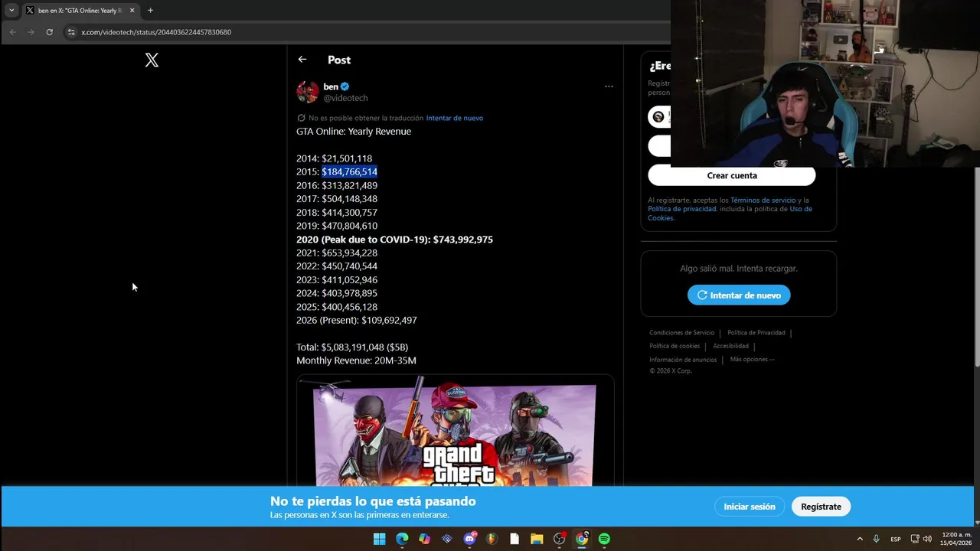Show hidden system tray icons
The image size is (980, 551).
[x=860, y=539]
